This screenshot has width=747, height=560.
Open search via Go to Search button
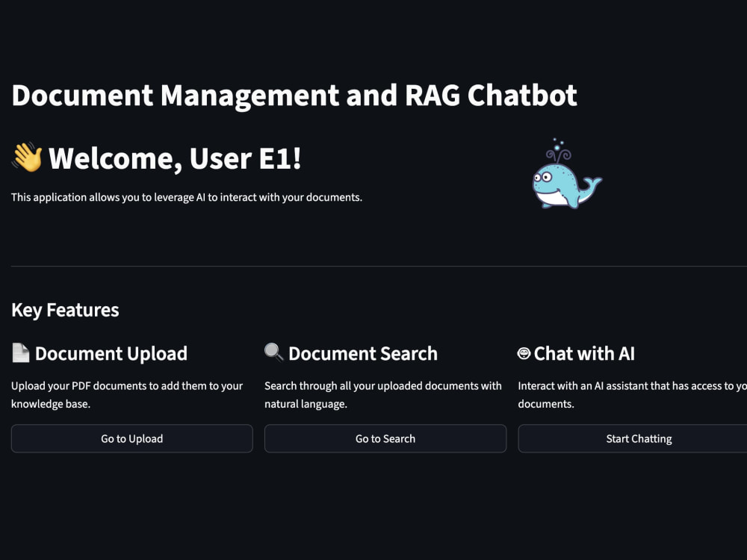pyautogui.click(x=385, y=438)
